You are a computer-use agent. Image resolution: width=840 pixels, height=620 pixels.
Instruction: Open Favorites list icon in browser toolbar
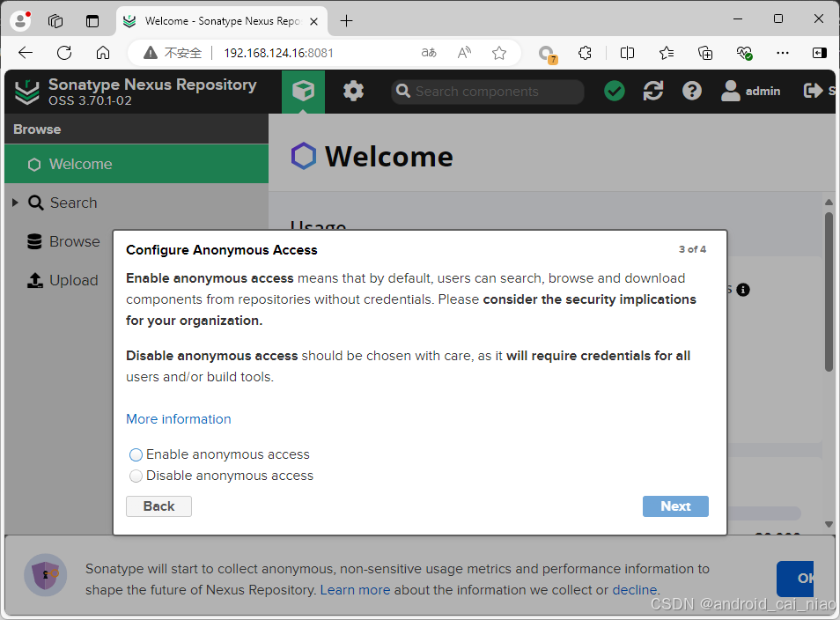[666, 53]
